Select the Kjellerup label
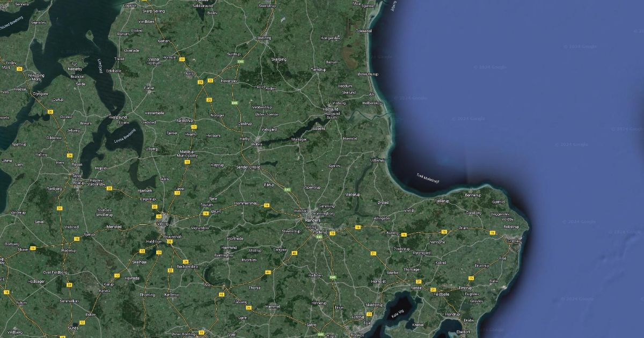The width and height of the screenshot is (644, 338). [172, 295]
